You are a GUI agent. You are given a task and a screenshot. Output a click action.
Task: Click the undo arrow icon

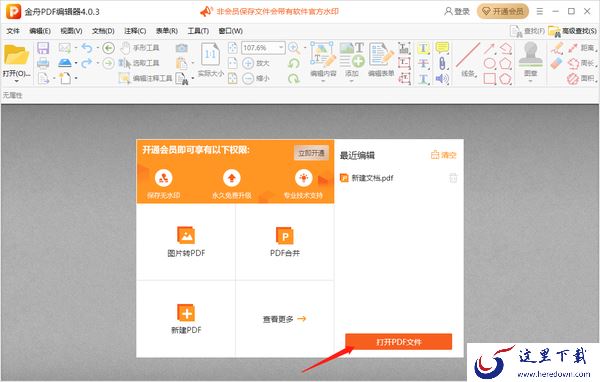coord(87,48)
